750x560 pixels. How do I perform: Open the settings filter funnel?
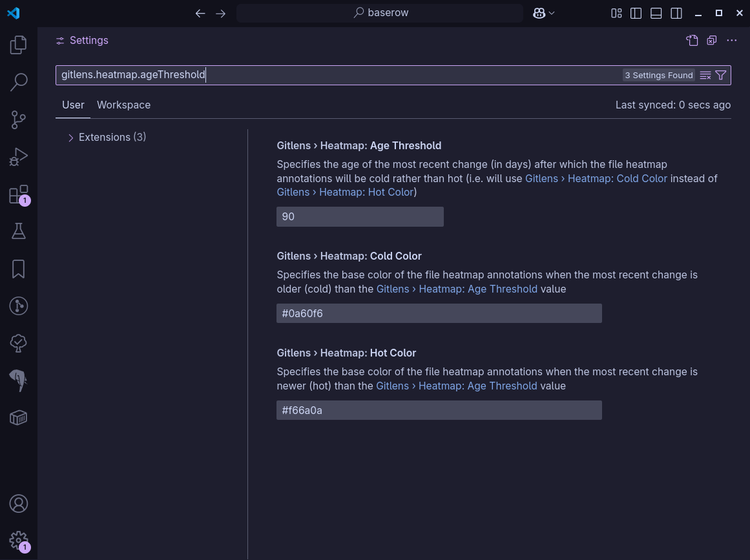(x=721, y=75)
